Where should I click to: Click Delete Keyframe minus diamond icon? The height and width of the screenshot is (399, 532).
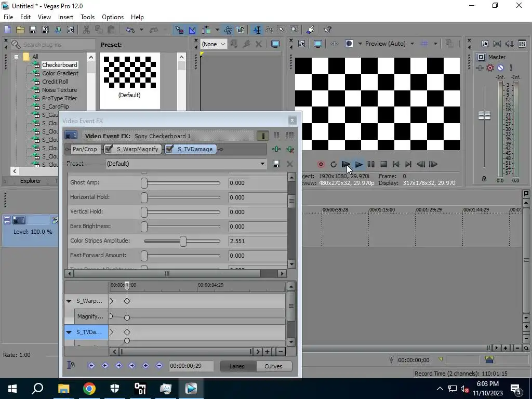point(159,365)
